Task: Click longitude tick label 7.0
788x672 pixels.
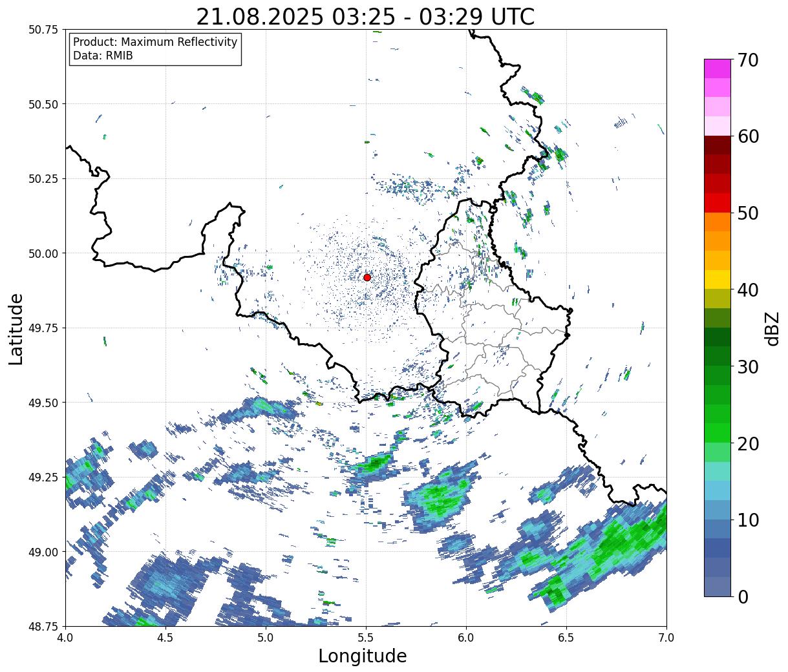Action: point(666,638)
